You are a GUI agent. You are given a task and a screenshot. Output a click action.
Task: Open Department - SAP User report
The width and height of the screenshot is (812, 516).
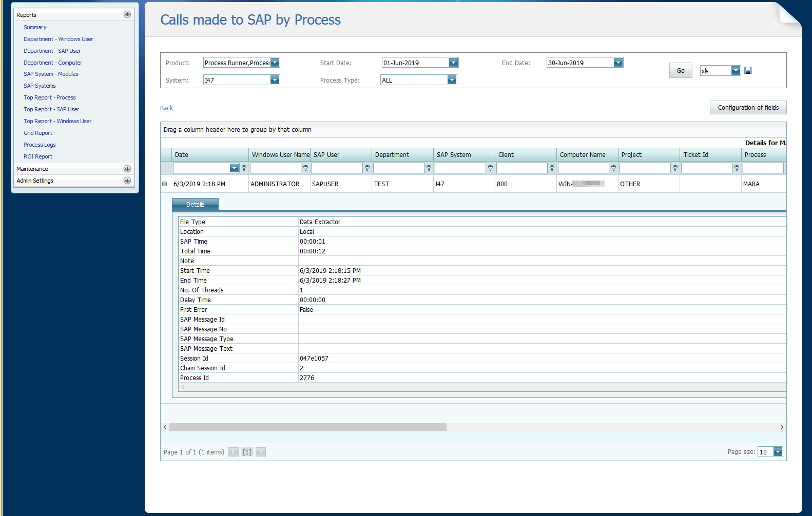coord(52,51)
